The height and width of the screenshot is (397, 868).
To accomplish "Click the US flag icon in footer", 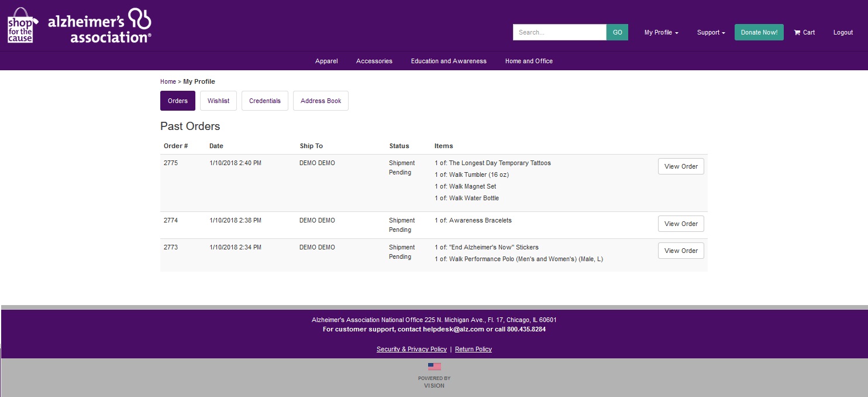I will click(434, 367).
